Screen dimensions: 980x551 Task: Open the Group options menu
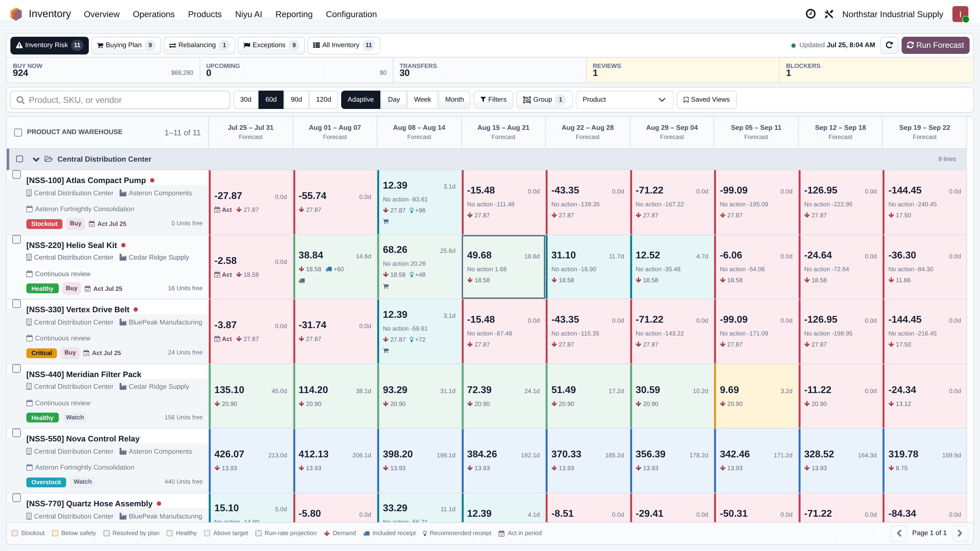pos(544,99)
